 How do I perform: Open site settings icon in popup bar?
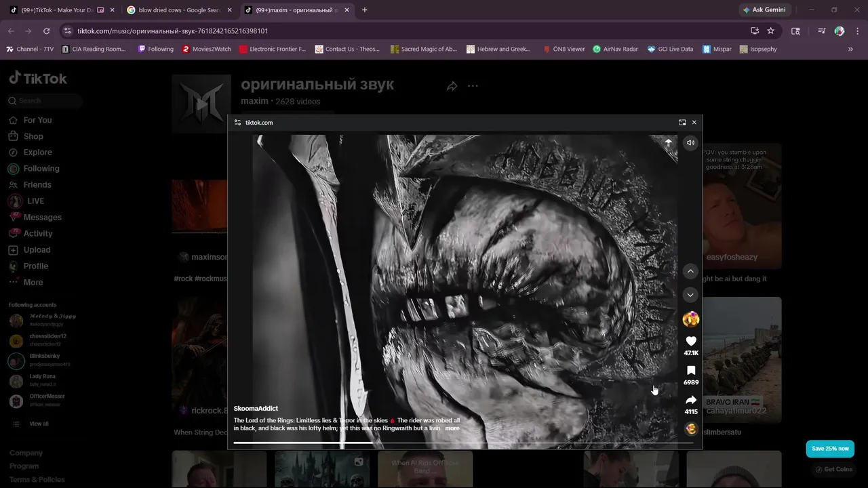click(x=237, y=123)
